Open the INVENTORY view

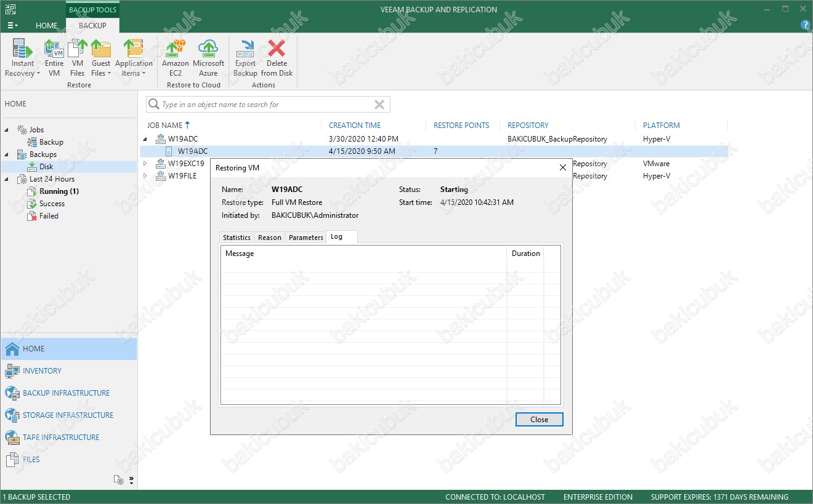coord(69,371)
